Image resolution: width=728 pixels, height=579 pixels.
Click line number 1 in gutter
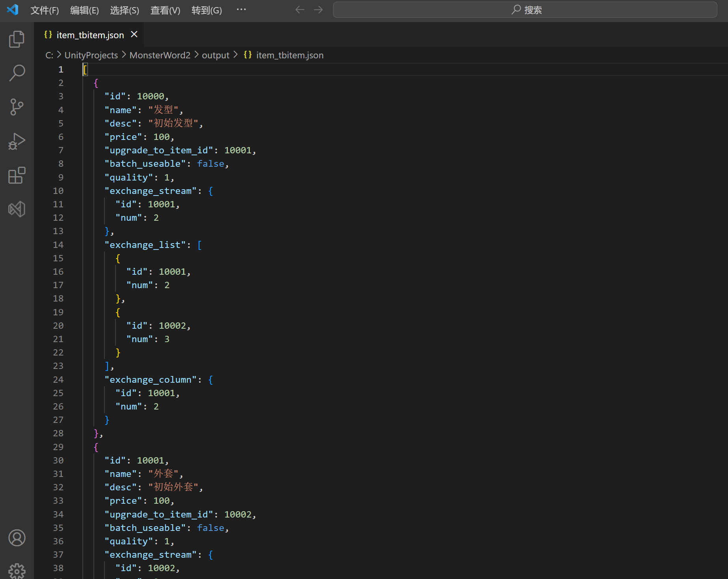(61, 69)
